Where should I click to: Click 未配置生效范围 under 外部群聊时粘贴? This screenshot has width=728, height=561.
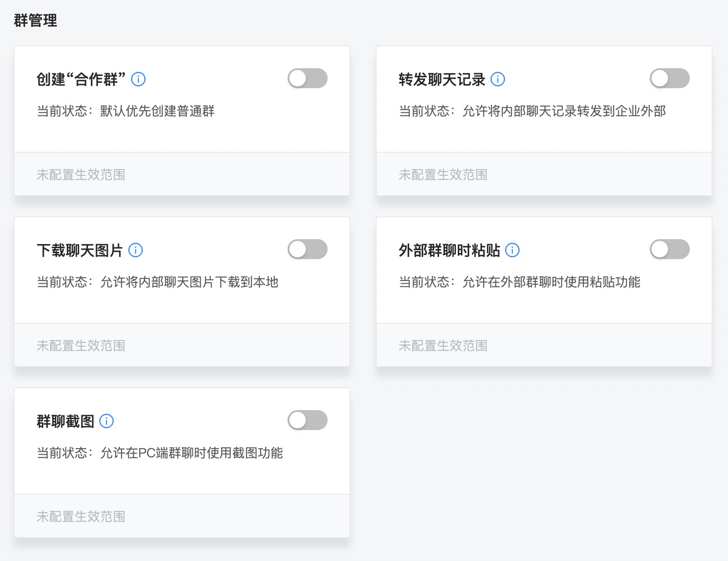pyautogui.click(x=443, y=346)
